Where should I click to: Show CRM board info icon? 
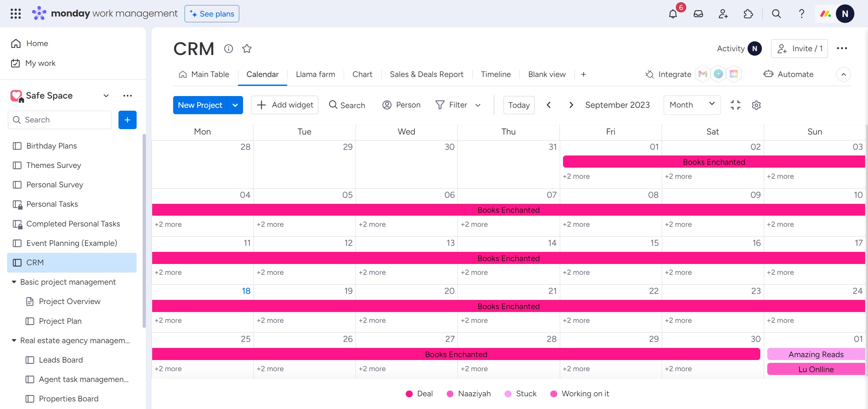click(228, 49)
